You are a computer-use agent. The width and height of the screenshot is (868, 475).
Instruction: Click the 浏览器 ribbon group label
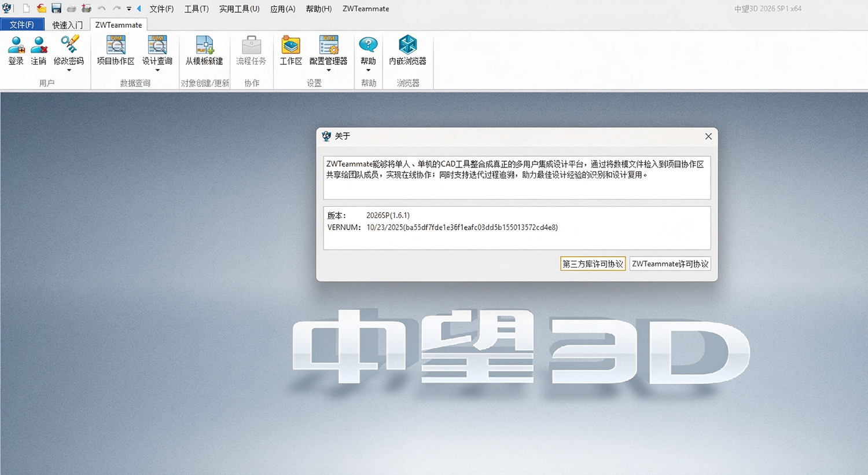click(408, 83)
